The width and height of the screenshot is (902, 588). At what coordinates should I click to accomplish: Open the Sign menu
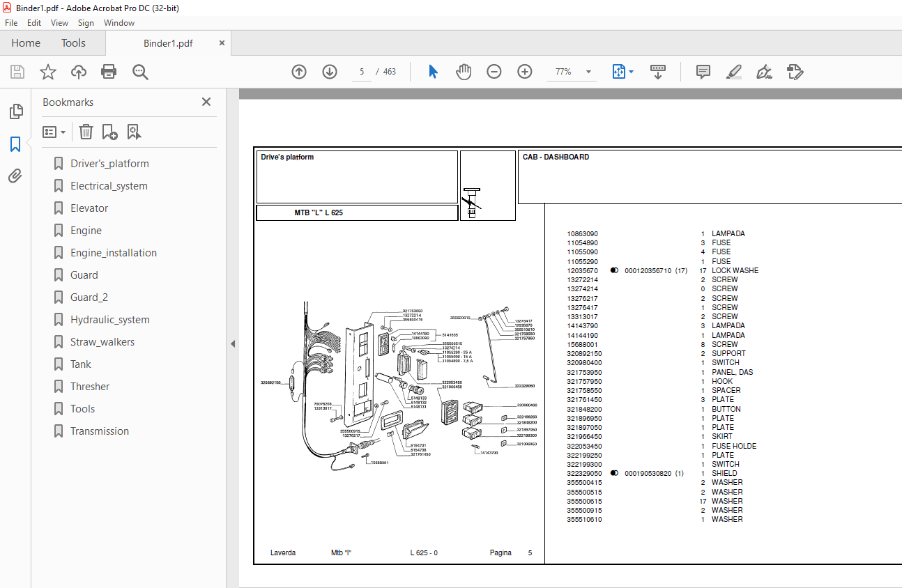click(x=86, y=23)
